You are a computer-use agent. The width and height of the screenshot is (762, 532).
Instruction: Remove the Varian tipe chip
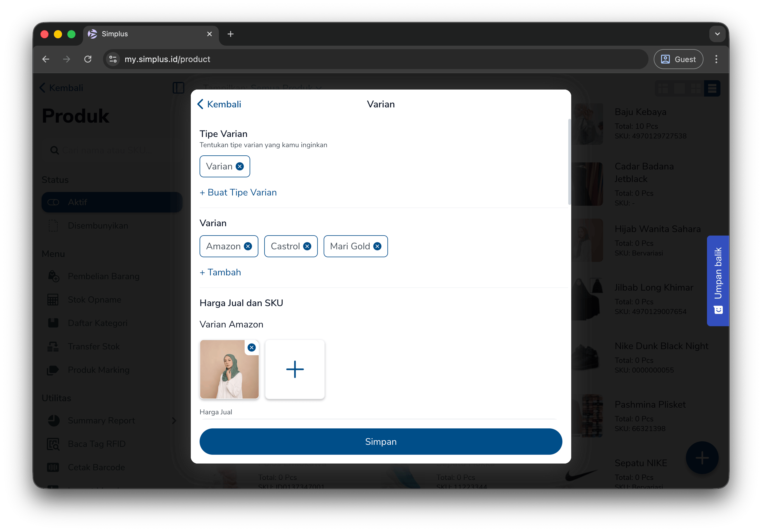(240, 166)
